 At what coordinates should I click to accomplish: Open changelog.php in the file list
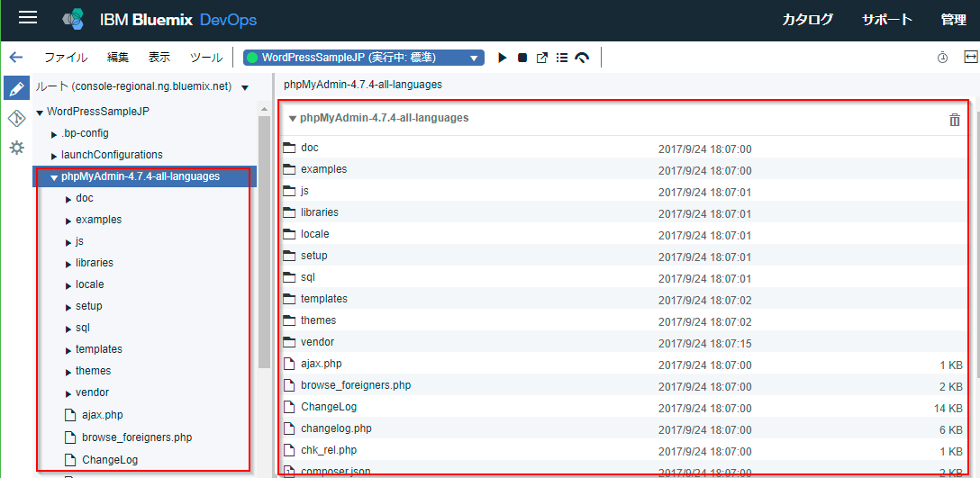coord(336,428)
